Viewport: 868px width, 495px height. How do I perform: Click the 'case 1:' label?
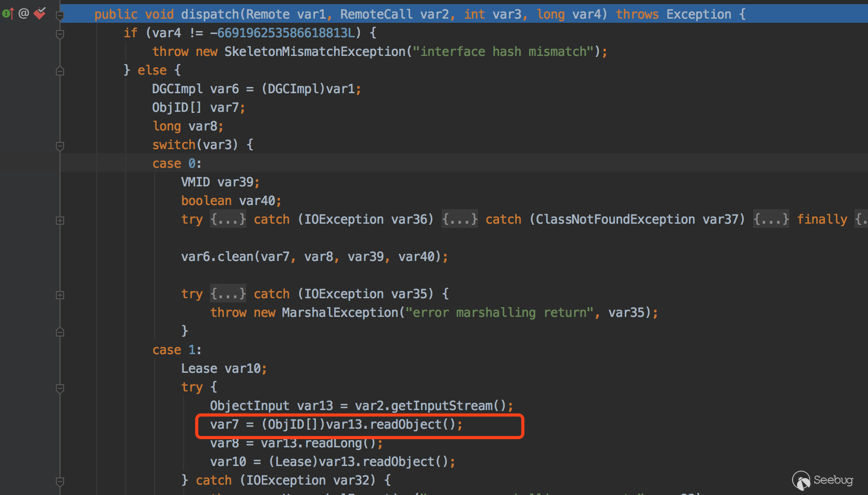tap(177, 350)
